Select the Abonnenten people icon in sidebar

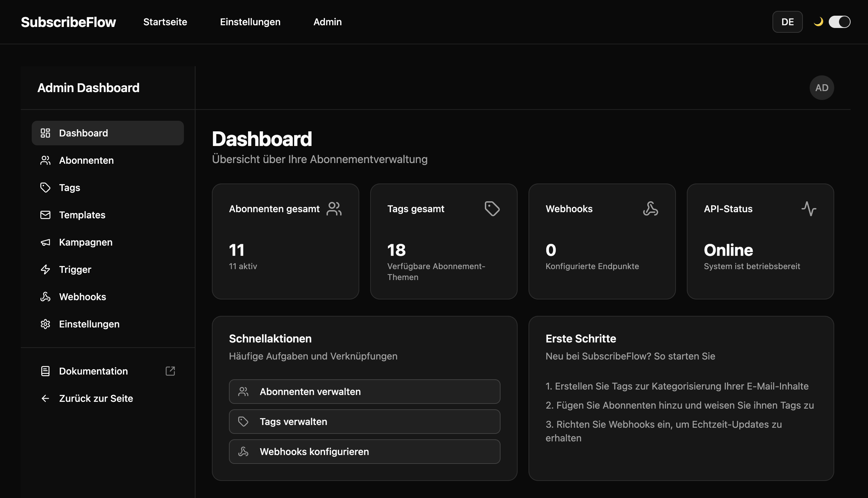point(45,160)
